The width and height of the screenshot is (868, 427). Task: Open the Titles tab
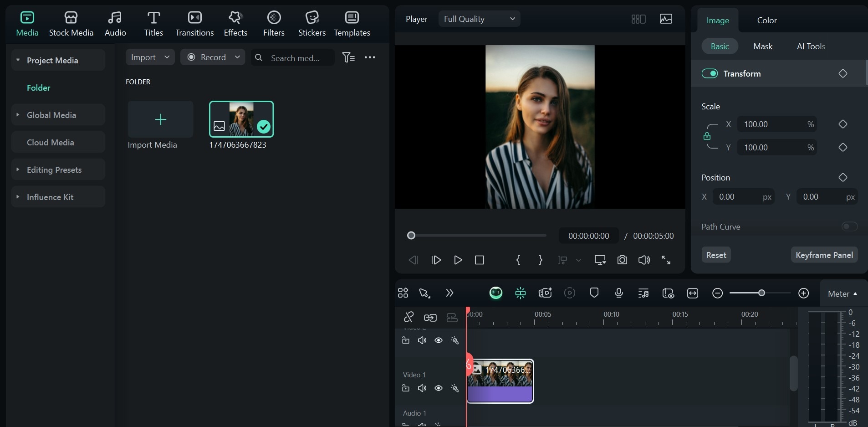(x=153, y=24)
